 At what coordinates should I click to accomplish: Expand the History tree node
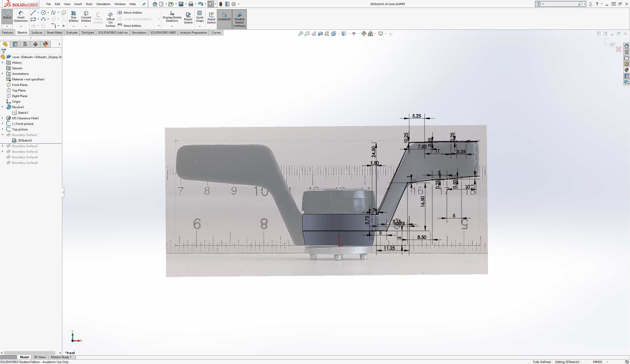pyautogui.click(x=3, y=62)
